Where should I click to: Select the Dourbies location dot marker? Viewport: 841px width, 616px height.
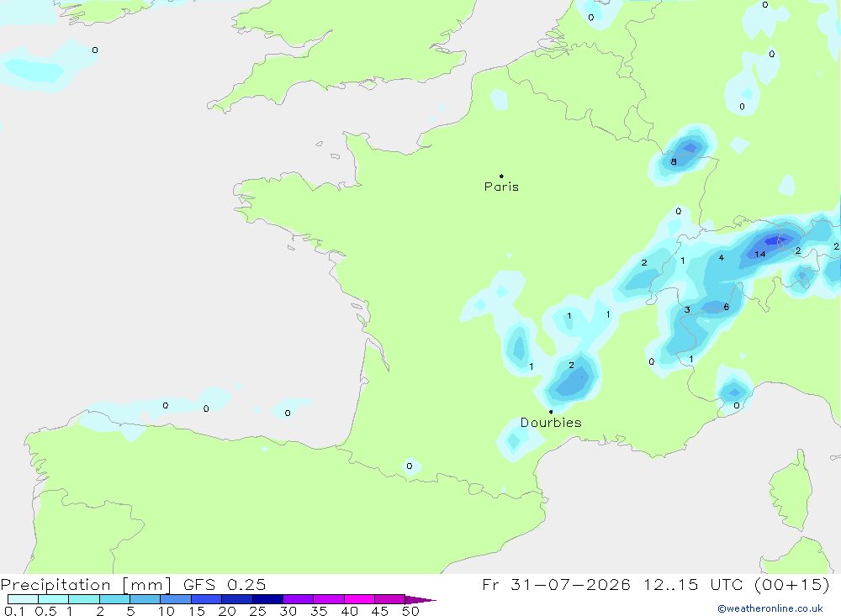551,412
